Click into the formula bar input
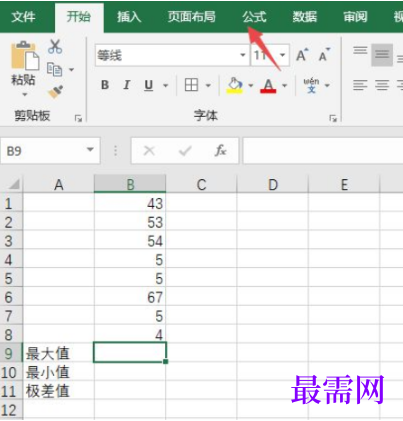 point(323,151)
